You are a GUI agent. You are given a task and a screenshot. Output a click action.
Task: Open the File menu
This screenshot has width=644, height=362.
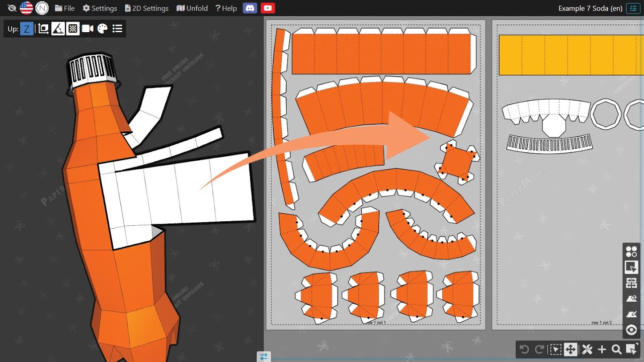point(64,8)
